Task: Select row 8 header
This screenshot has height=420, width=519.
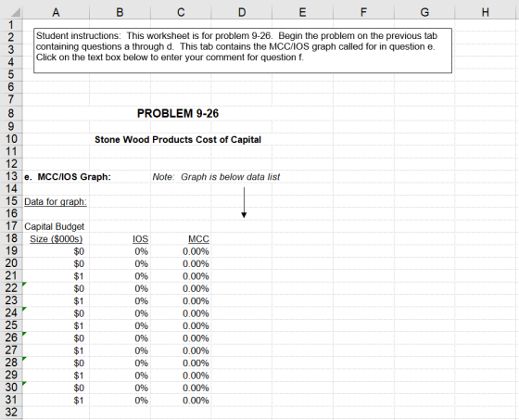Action: point(11,113)
